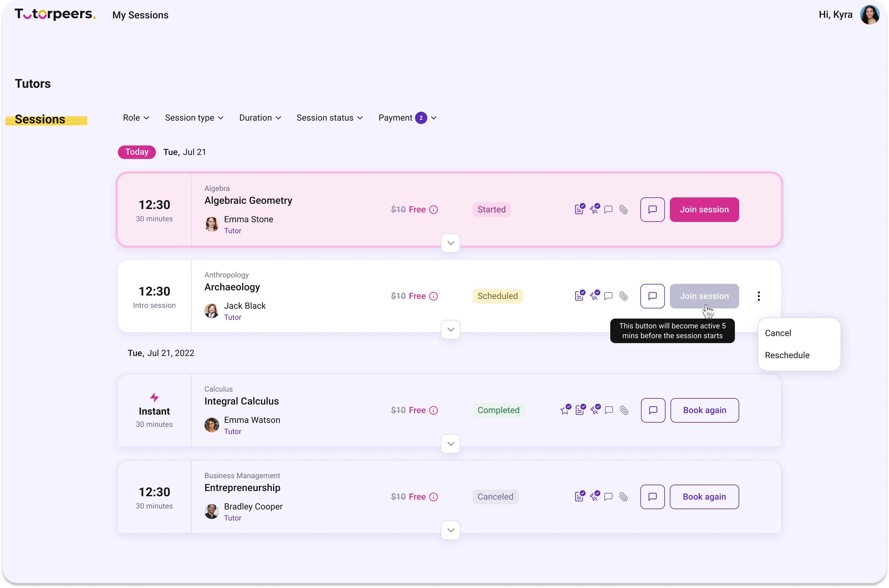This screenshot has width=889, height=588.
Task: Open chat with the outlined message button for Emma Stone
Action: [x=652, y=210]
